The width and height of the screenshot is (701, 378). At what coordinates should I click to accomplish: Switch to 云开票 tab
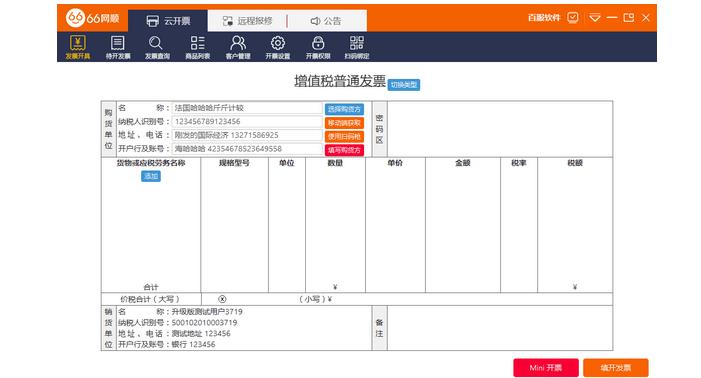pyautogui.click(x=168, y=21)
